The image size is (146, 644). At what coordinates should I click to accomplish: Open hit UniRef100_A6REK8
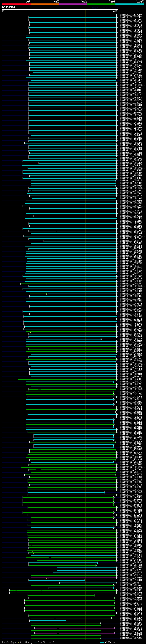point(131,351)
